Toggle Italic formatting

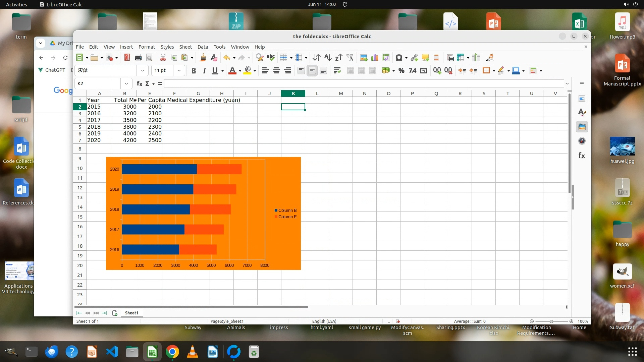click(204, 70)
